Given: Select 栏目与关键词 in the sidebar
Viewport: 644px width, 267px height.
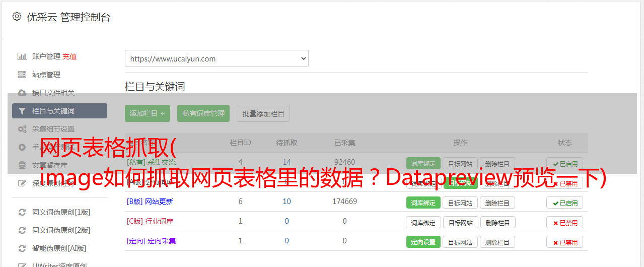Looking at the screenshot, I should (x=59, y=111).
